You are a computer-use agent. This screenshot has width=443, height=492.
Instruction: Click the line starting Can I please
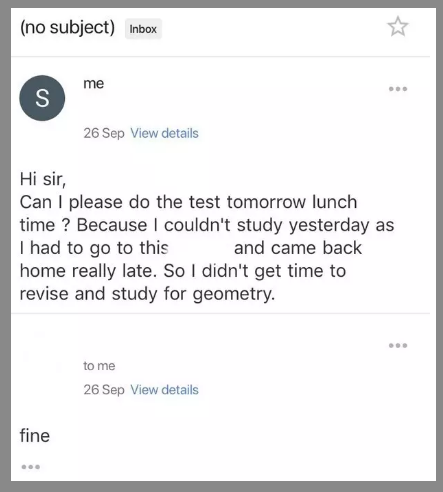tap(188, 202)
